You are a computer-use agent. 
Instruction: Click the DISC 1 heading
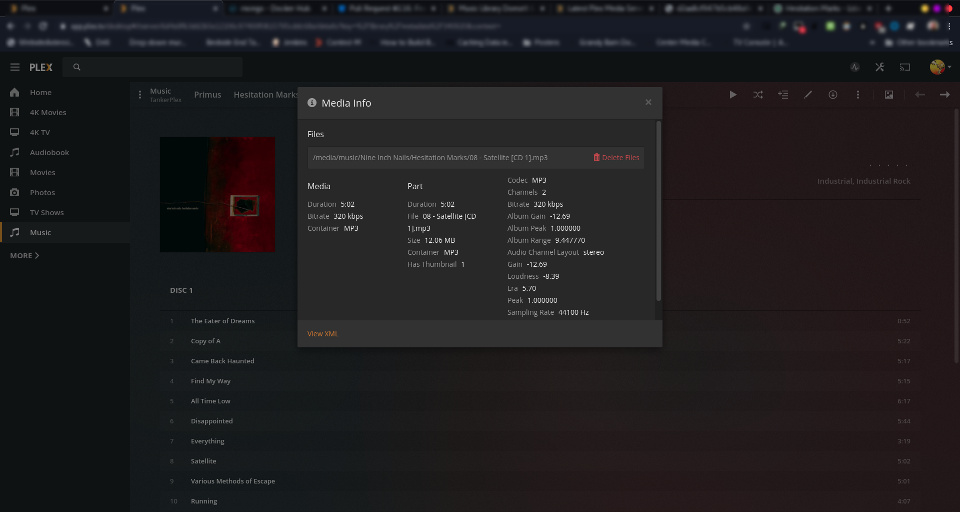pyautogui.click(x=181, y=290)
